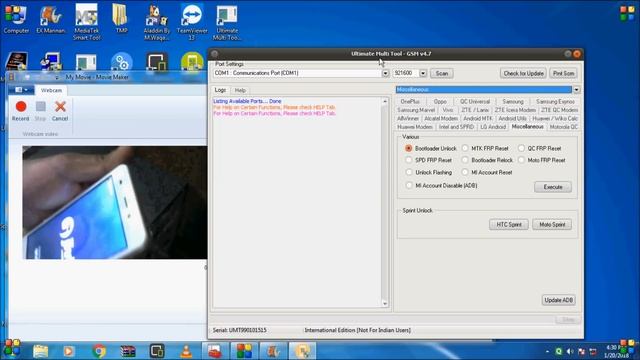
Task: Click the webcam preview showing the phone
Action: [x=115, y=202]
